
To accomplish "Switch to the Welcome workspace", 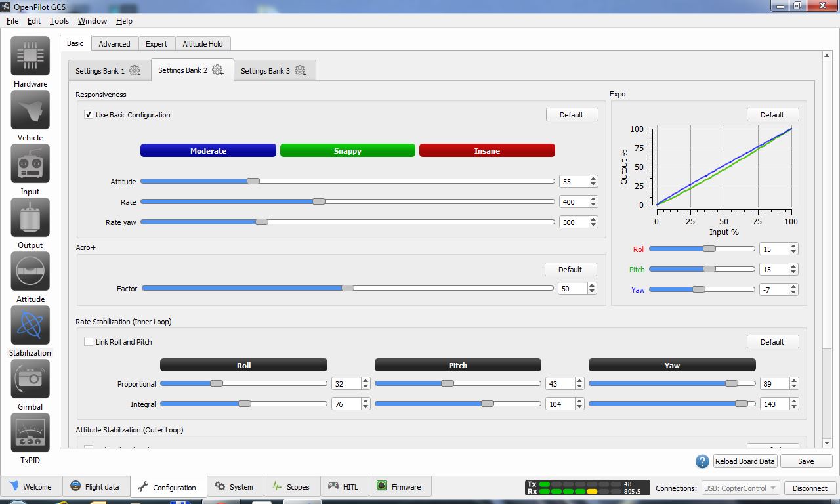I will point(30,487).
